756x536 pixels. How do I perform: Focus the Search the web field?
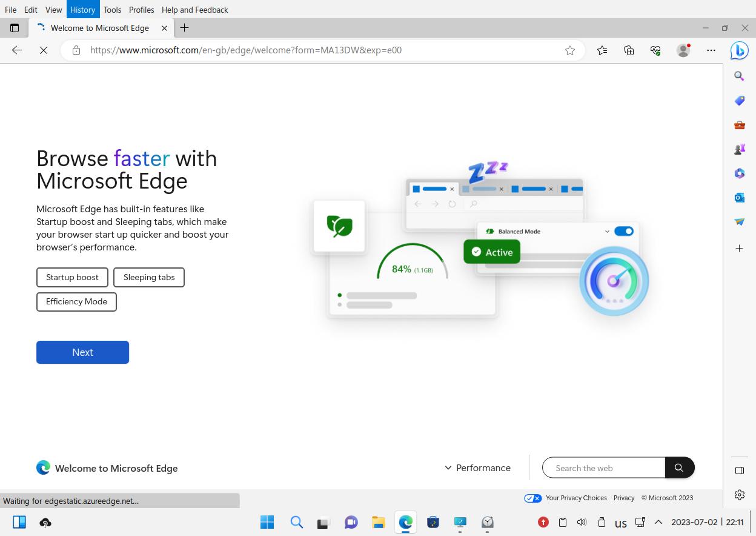point(604,467)
